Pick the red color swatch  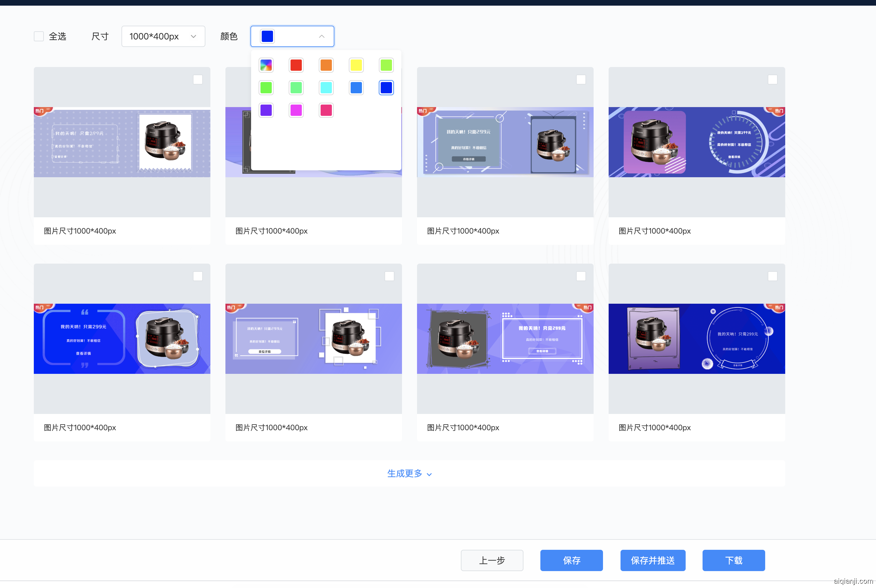pos(296,65)
